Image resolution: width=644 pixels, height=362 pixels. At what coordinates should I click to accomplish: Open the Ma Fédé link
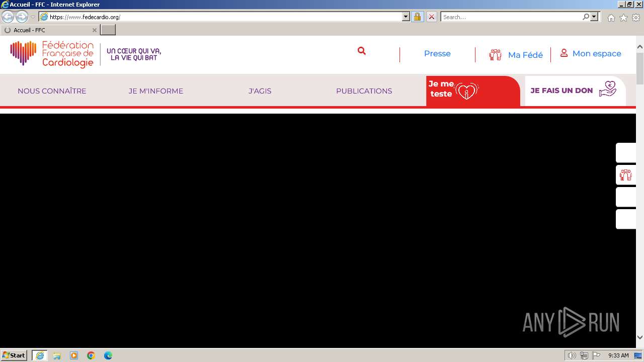click(525, 55)
